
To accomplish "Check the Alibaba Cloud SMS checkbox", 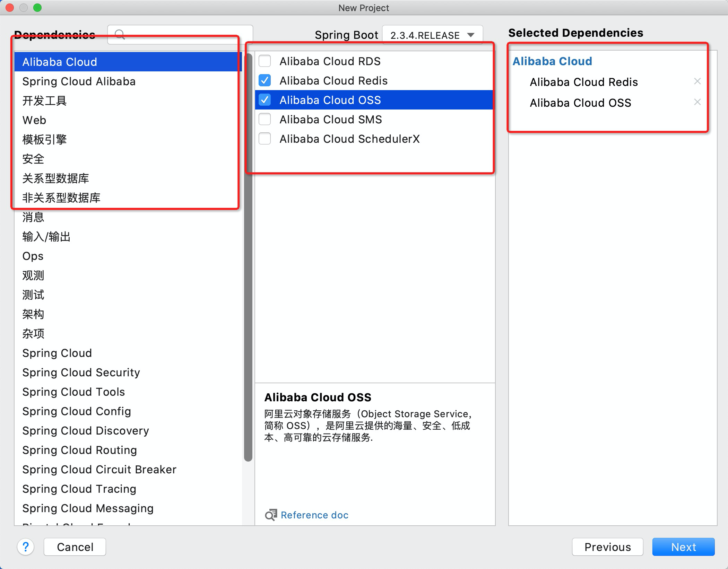I will click(x=265, y=119).
